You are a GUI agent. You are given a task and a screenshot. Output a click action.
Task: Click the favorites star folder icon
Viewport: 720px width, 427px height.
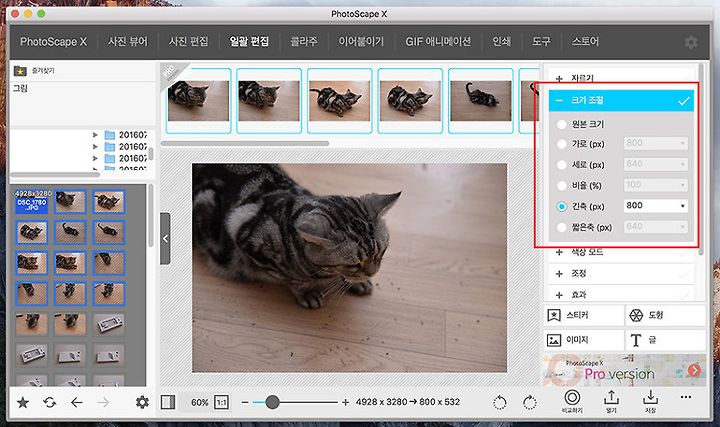(x=20, y=71)
